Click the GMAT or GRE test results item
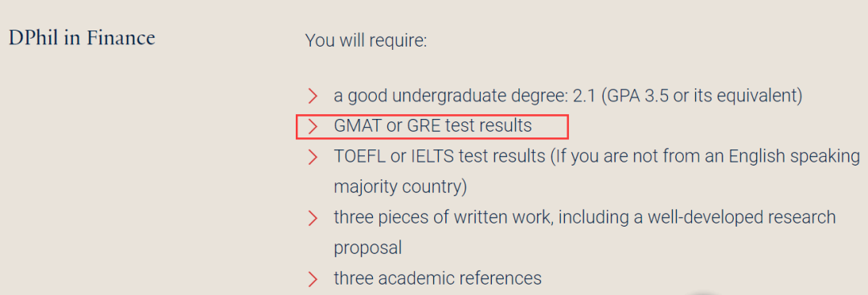The width and height of the screenshot is (868, 295). pyautogui.click(x=432, y=125)
